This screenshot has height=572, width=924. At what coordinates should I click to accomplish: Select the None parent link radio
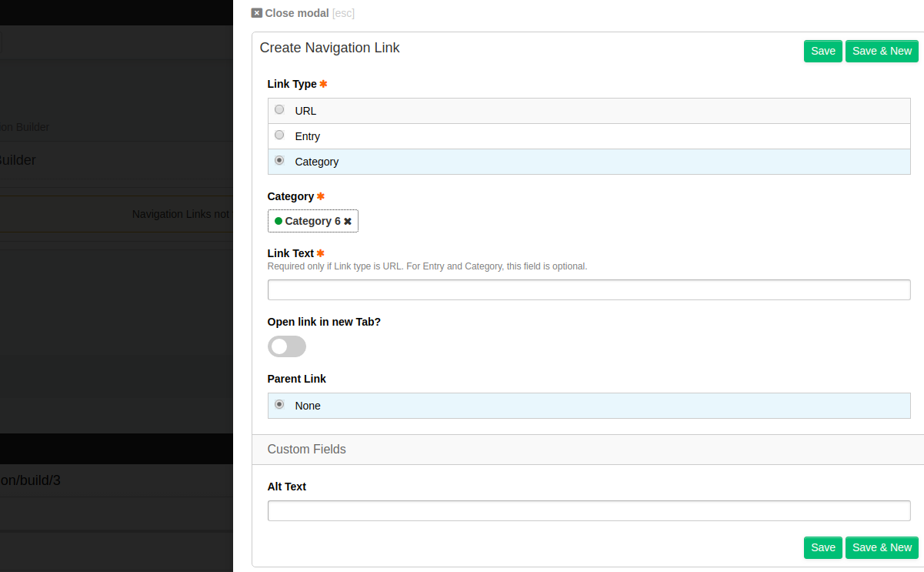tap(279, 404)
